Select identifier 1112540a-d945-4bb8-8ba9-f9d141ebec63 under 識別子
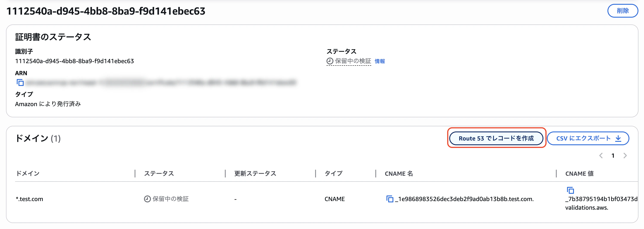 (75, 61)
